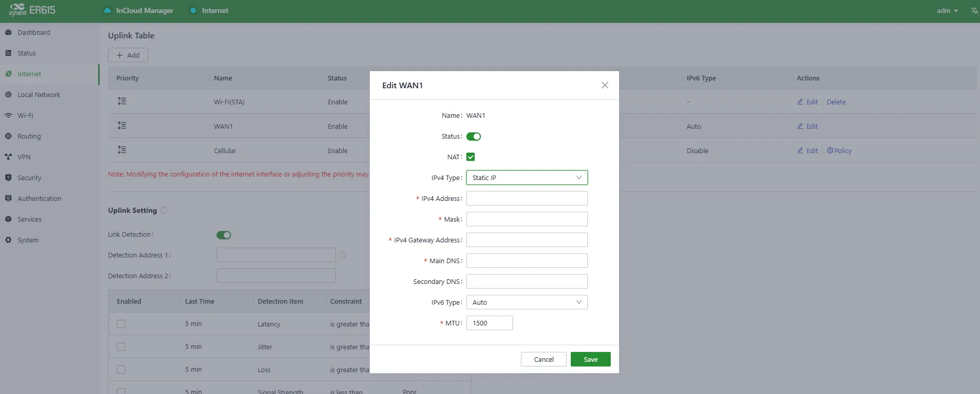Edit the Cellular uplink row
The height and width of the screenshot is (394, 980).
pos(808,151)
